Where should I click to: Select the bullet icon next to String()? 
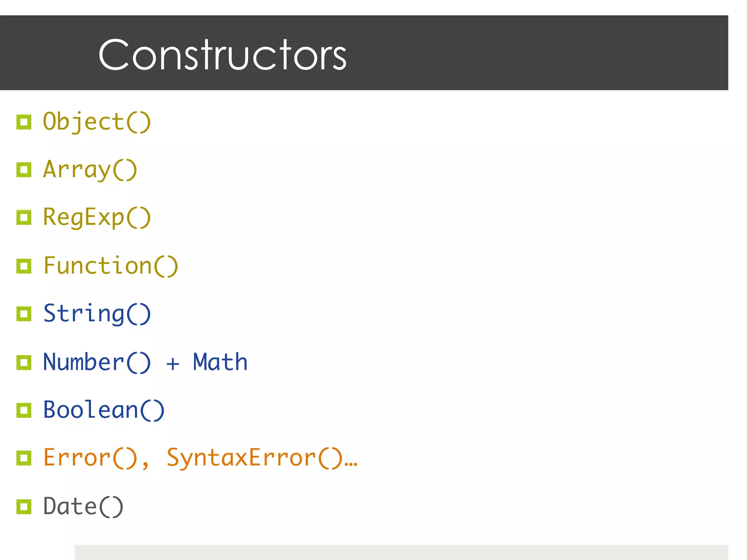click(x=24, y=314)
